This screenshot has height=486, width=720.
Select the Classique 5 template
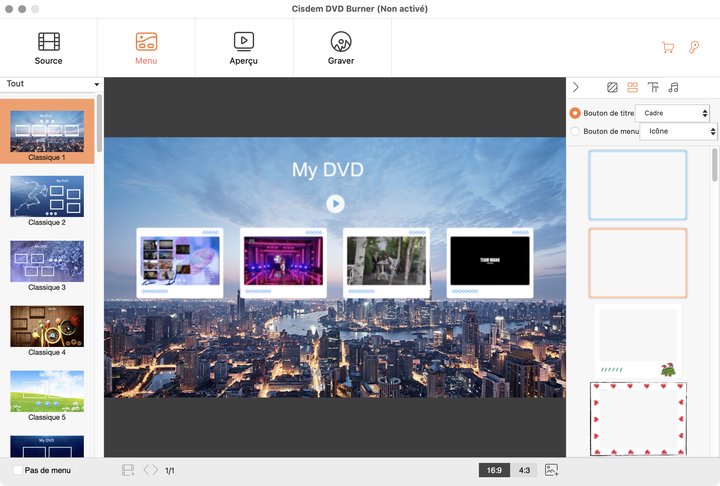(47, 396)
